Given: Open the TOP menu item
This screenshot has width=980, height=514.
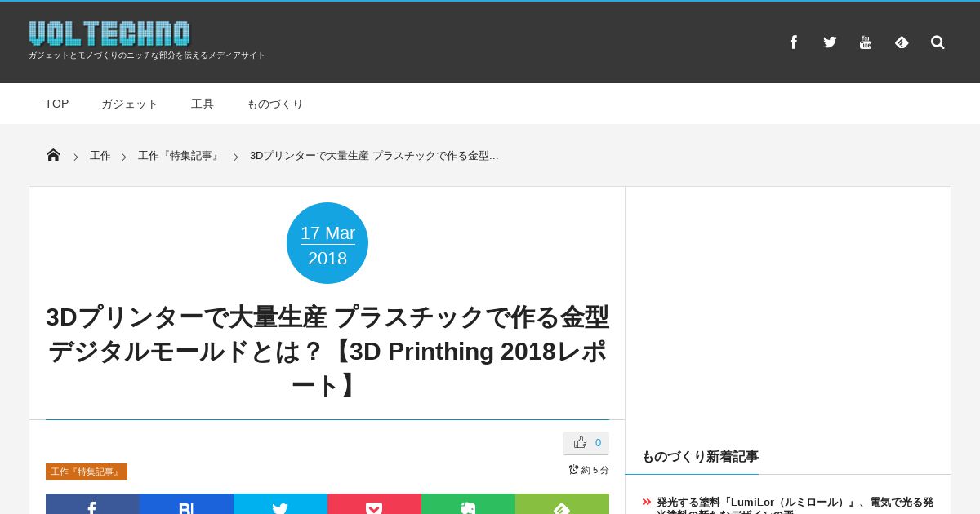Looking at the screenshot, I should (x=57, y=104).
